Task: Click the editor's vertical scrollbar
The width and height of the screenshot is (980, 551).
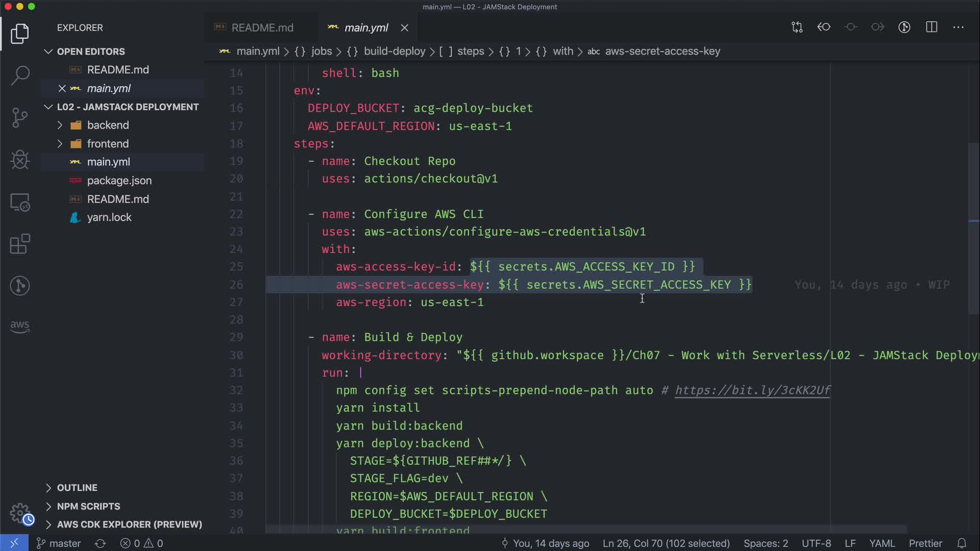Action: click(973, 230)
